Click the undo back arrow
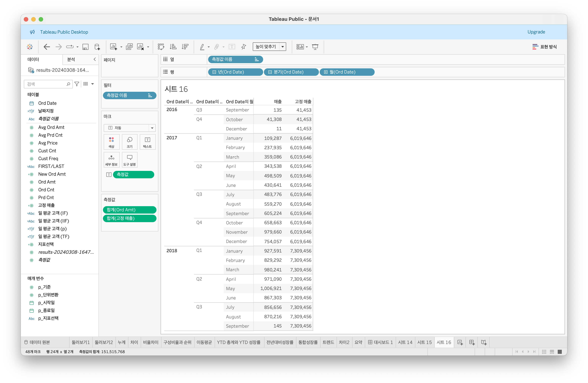The width and height of the screenshot is (588, 383). 46,47
